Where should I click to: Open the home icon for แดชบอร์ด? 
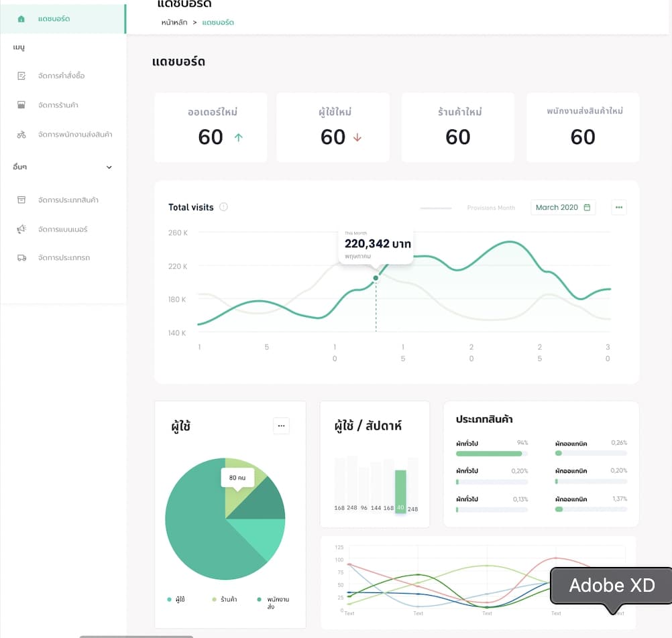click(21, 19)
